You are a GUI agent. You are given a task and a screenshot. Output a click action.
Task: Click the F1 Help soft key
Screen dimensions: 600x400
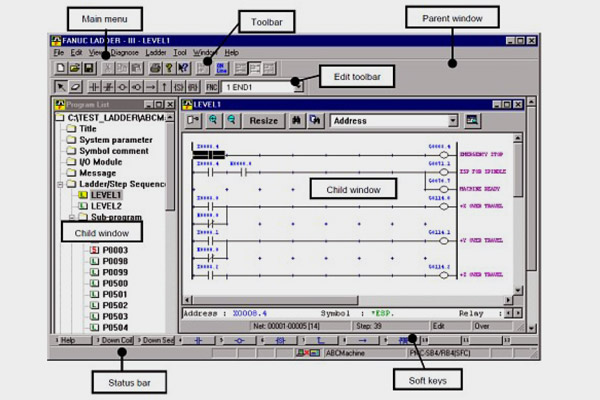click(x=71, y=340)
